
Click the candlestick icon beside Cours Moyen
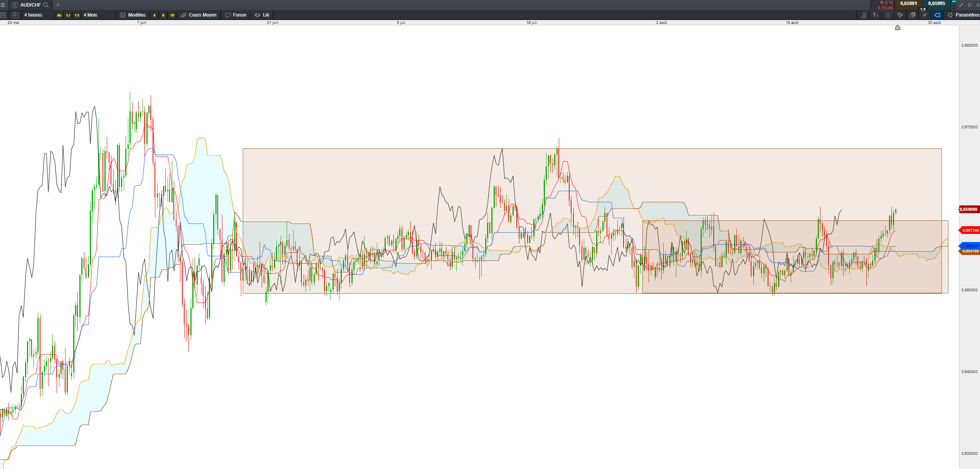point(183,15)
